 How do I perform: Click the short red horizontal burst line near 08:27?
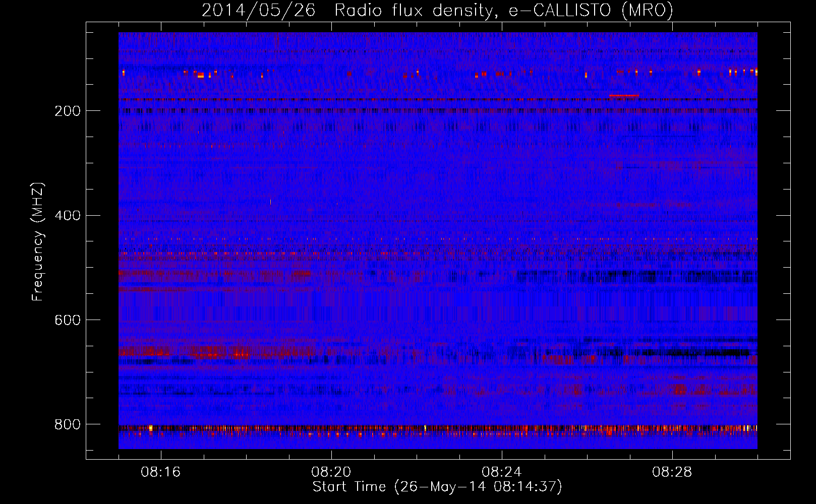pyautogui.click(x=624, y=95)
